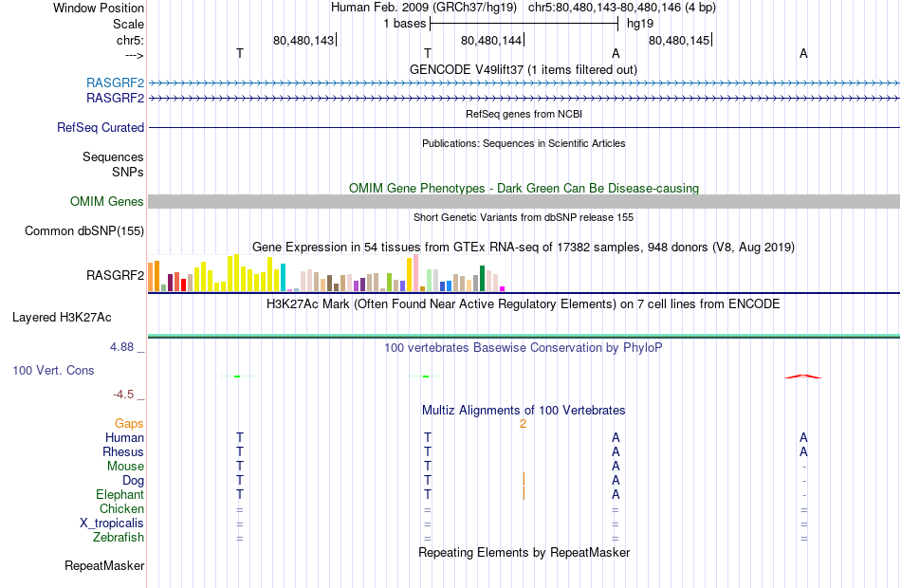Click the hg19 text beside scale bar
This screenshot has width=901, height=588.
click(x=640, y=24)
